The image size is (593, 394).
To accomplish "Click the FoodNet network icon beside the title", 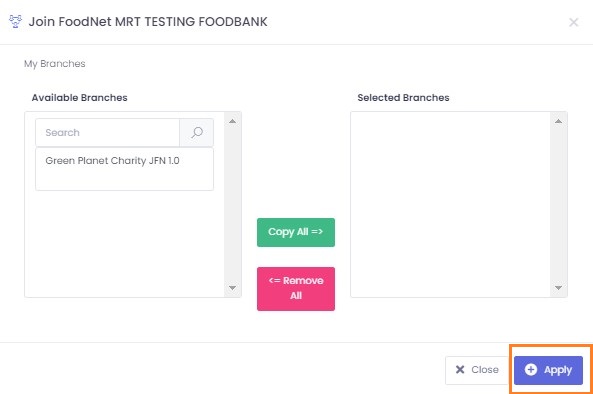I will 16,21.
